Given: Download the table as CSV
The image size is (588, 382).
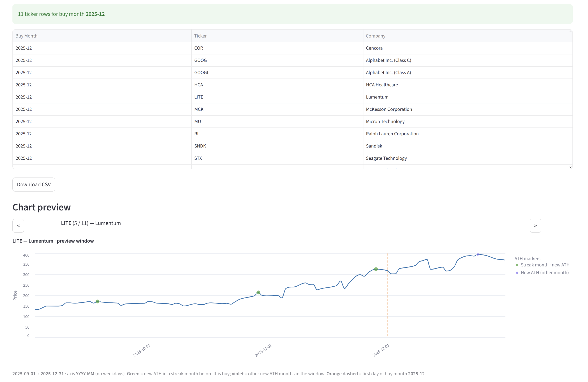Looking at the screenshot, I should [x=34, y=185].
